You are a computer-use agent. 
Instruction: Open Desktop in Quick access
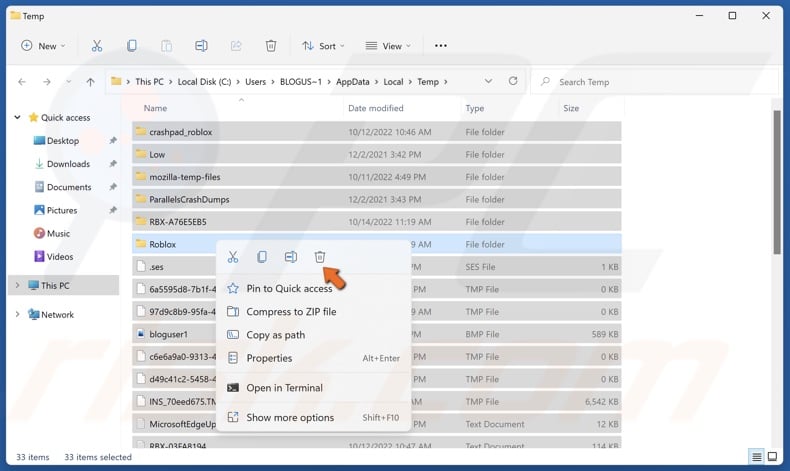click(x=62, y=141)
